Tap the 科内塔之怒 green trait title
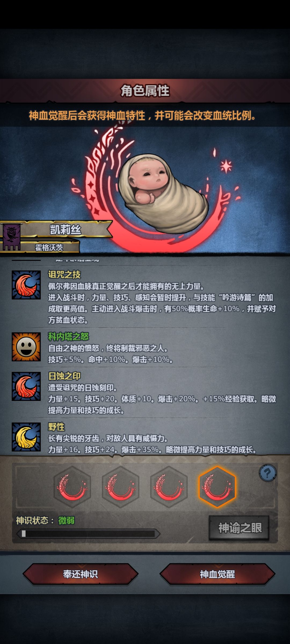The width and height of the screenshot is (290, 644). pyautogui.click(x=68, y=336)
